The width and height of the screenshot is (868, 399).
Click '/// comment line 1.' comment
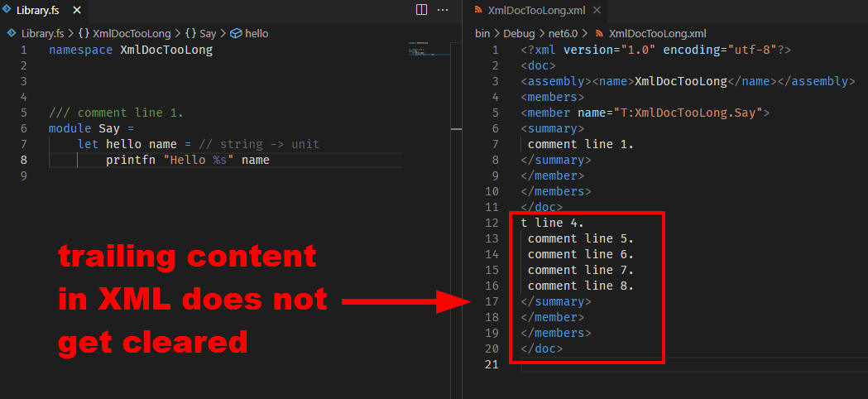click(116, 113)
